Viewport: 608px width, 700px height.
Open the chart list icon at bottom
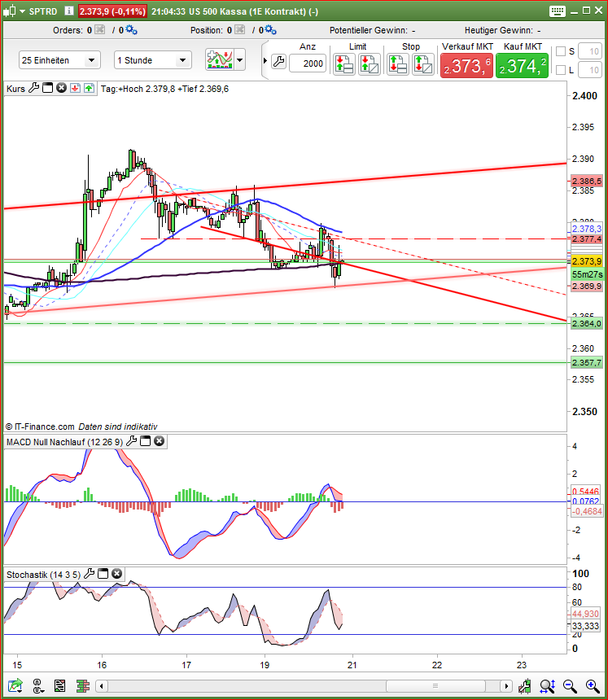pos(59,685)
